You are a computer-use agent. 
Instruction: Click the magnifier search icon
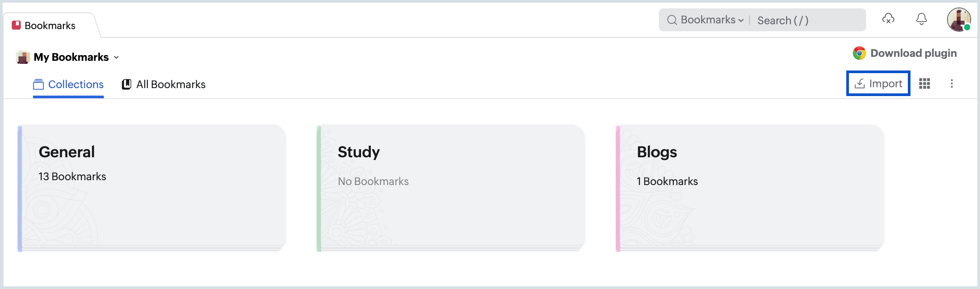(x=672, y=20)
